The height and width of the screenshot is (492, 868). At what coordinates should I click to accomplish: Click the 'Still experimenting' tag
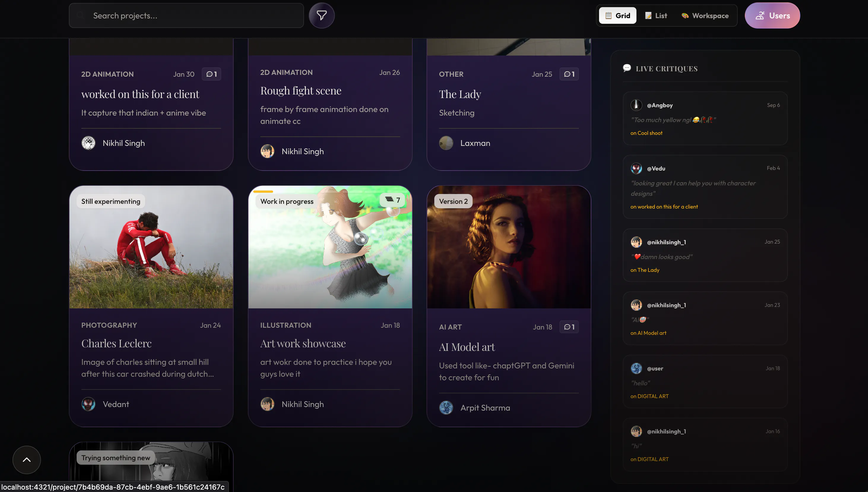click(111, 201)
